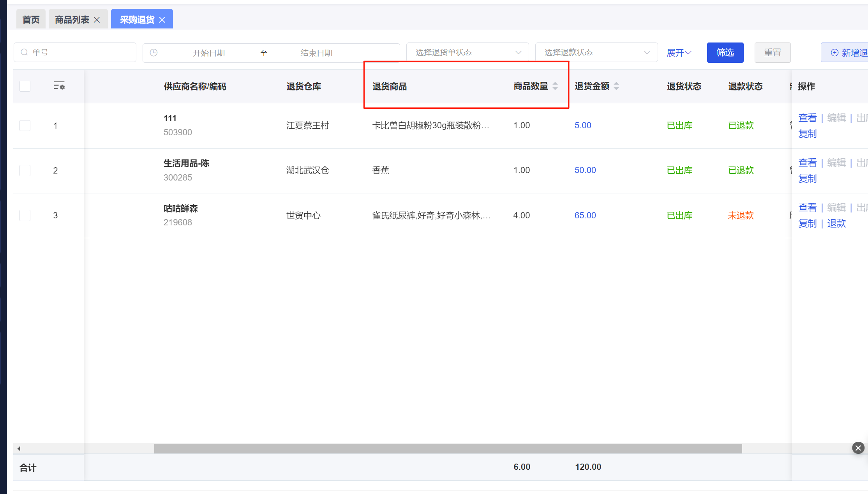Viewport: 868px width, 494px height.
Task: Check the checkbox for row 1
Action: click(25, 126)
